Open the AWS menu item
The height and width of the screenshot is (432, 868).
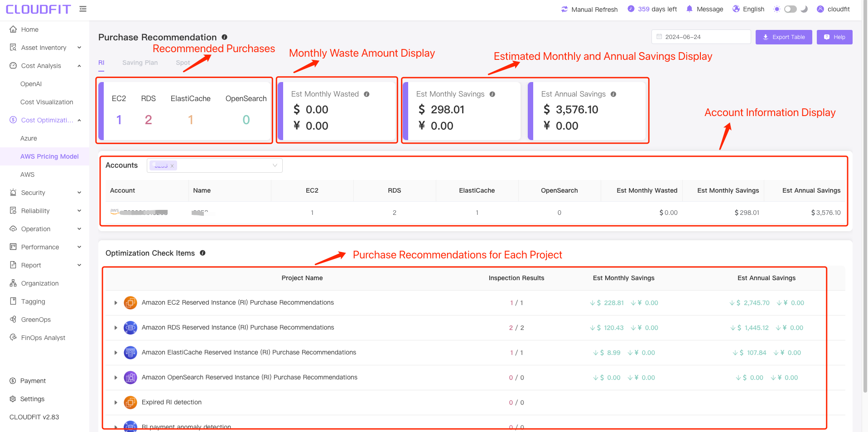[x=27, y=175]
